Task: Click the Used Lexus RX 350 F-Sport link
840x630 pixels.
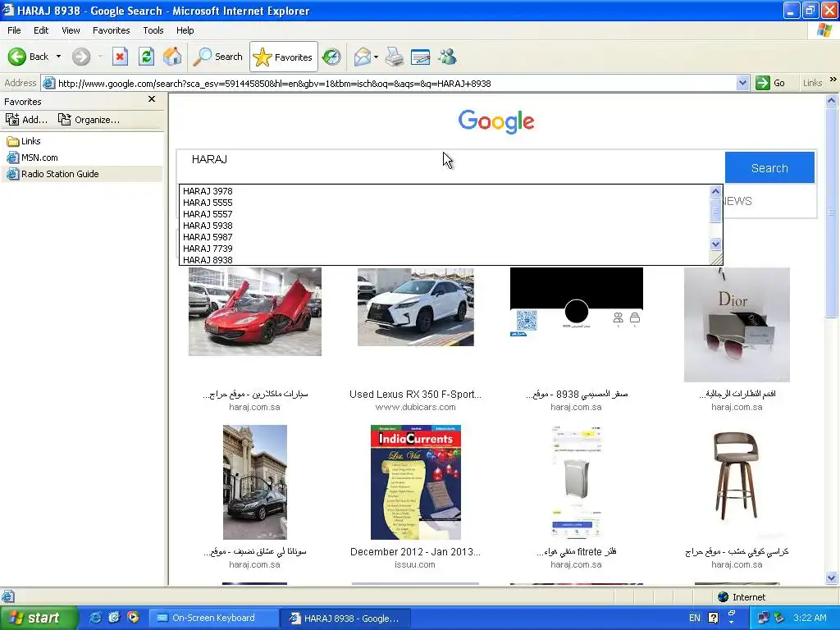Action: (415, 395)
